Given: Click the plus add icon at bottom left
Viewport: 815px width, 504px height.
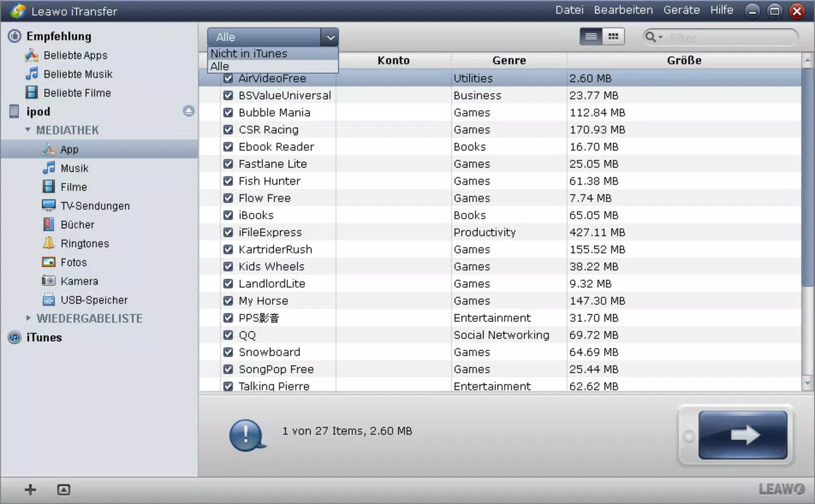Looking at the screenshot, I should [x=30, y=490].
